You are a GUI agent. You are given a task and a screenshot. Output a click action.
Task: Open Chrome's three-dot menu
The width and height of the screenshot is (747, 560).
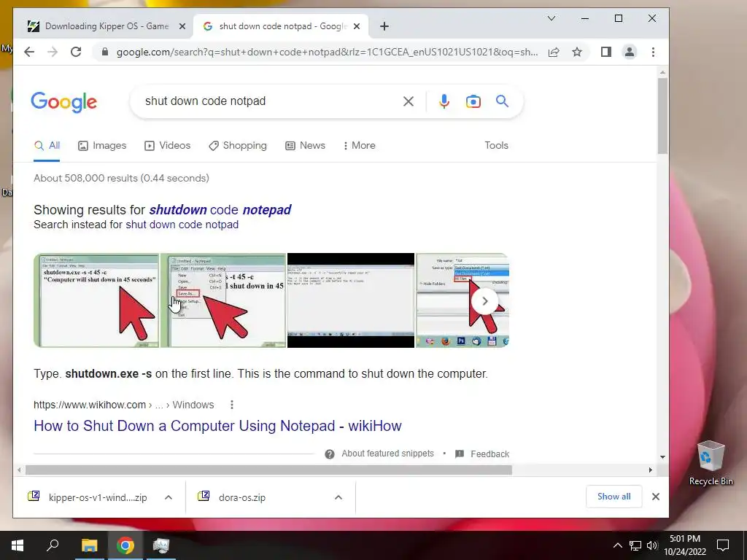[x=653, y=52]
